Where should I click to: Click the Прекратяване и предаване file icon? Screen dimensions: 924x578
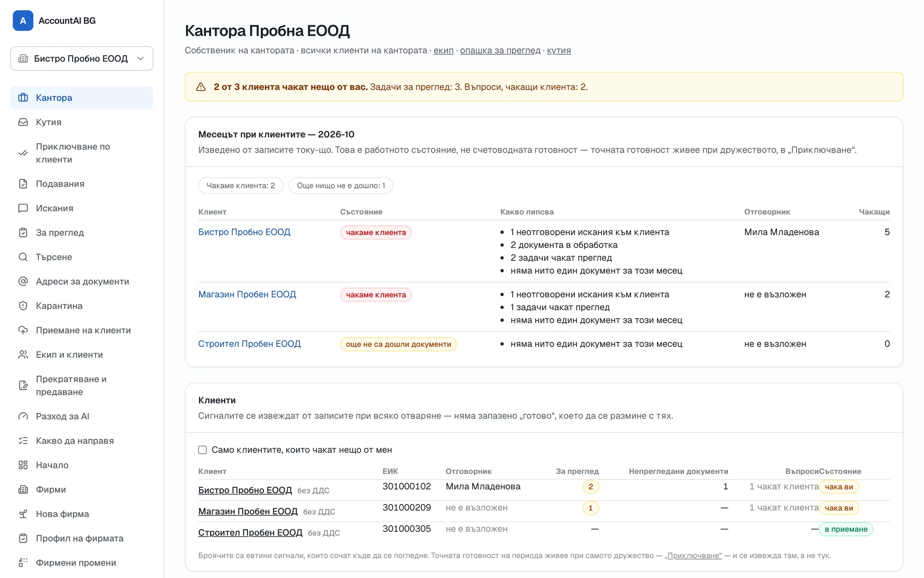pyautogui.click(x=23, y=385)
